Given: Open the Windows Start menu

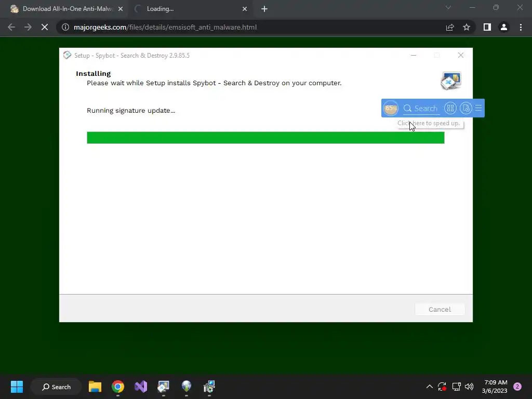Looking at the screenshot, I should click(x=17, y=387).
